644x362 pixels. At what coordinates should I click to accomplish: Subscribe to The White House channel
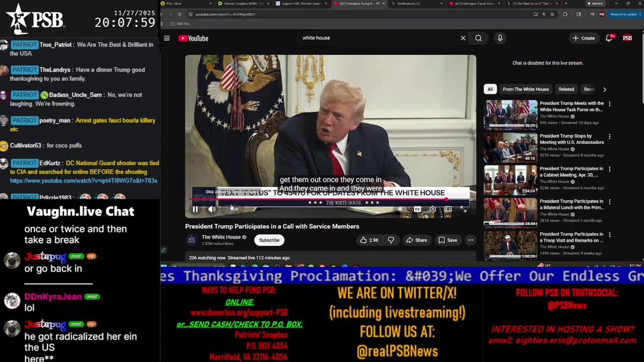pos(269,240)
